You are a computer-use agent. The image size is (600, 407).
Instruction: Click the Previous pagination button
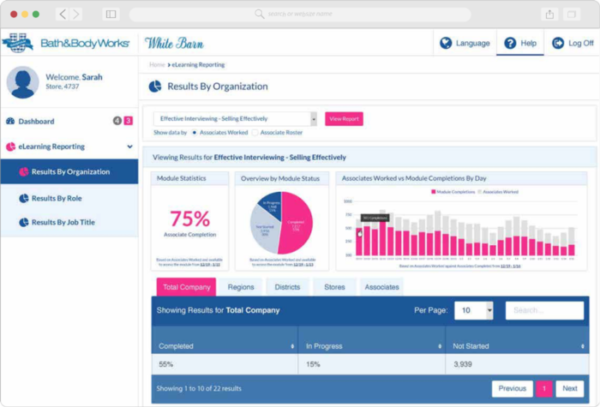click(512, 389)
